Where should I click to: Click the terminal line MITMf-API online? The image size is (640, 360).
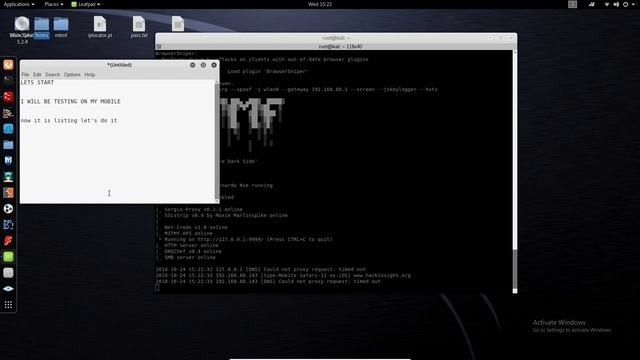click(188, 233)
